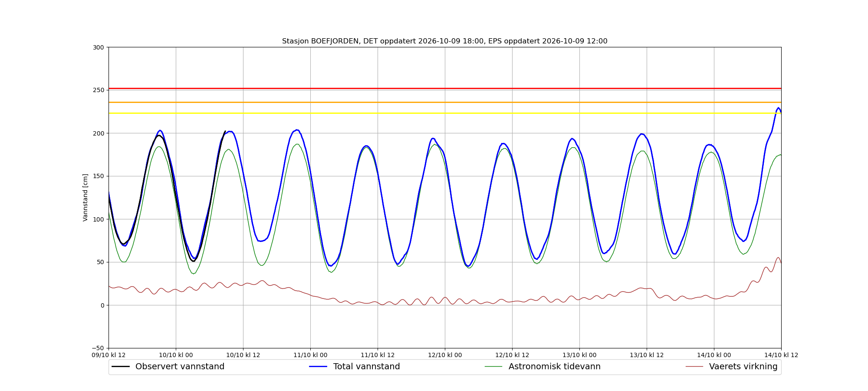868x391 pixels.
Task: Click x-axis label '12/10 kl 00'
Action: tap(445, 355)
